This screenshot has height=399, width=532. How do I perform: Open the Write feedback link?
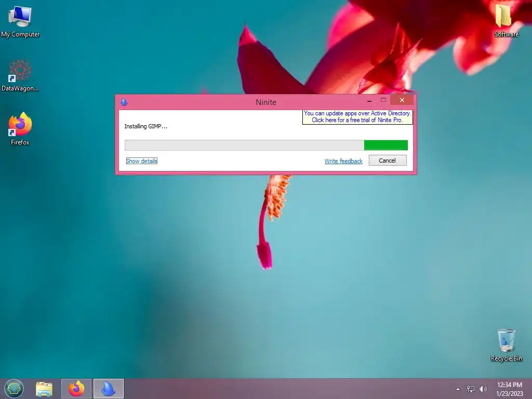click(343, 161)
